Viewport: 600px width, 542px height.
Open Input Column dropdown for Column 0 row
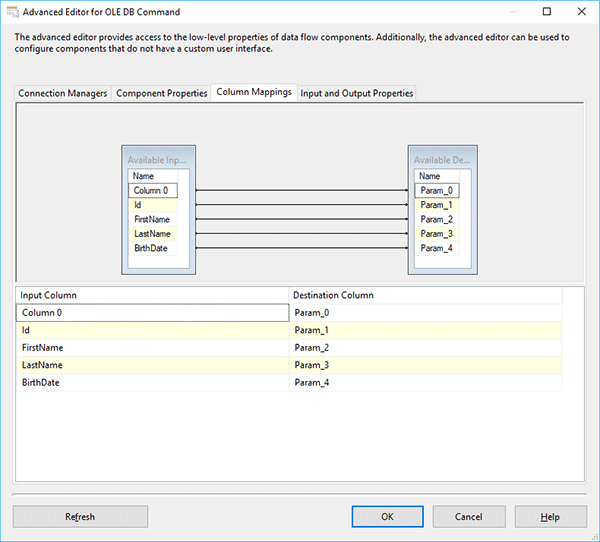[x=152, y=313]
